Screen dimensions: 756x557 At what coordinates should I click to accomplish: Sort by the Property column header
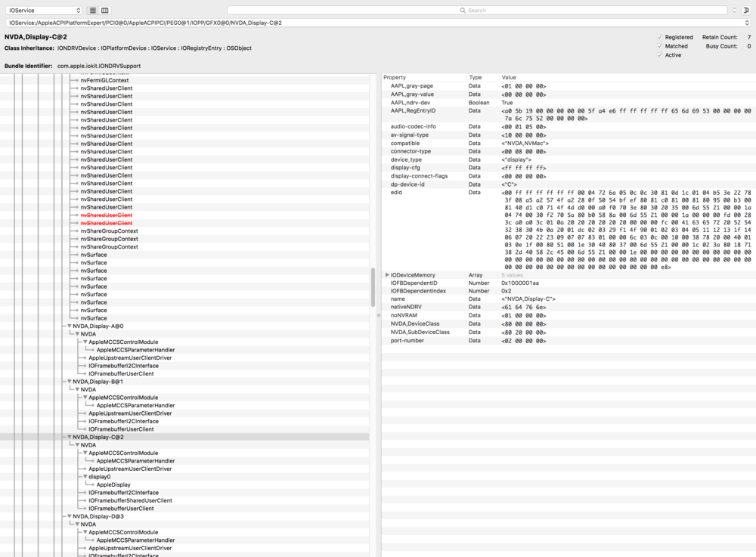click(395, 77)
